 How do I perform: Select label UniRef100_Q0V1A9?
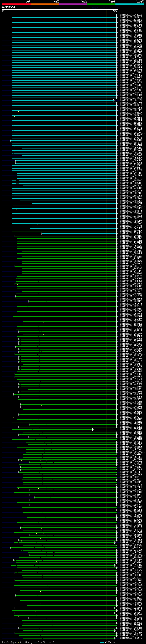tap(131, 236)
